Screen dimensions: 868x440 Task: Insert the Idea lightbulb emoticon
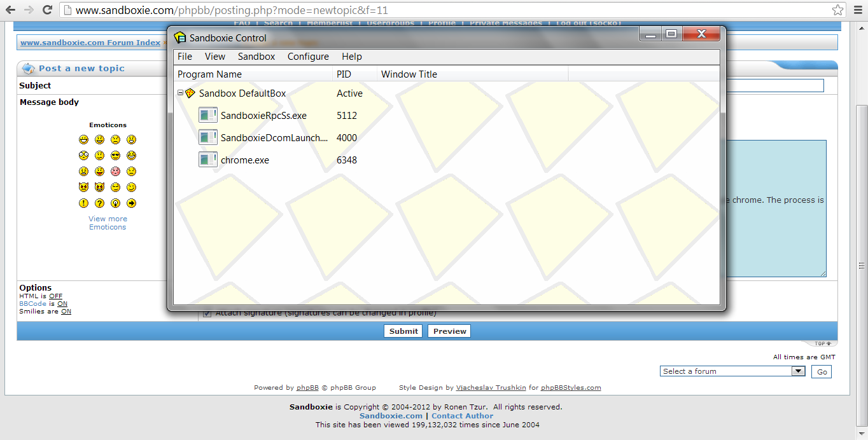coord(115,203)
